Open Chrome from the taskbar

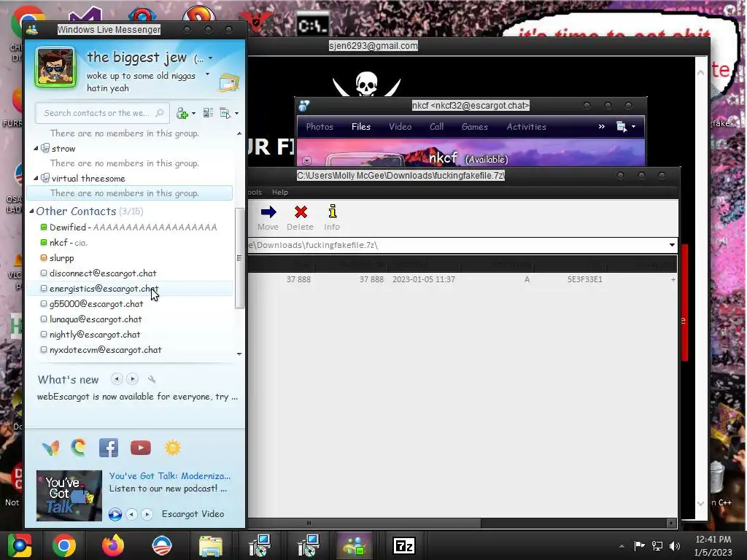pos(64,545)
